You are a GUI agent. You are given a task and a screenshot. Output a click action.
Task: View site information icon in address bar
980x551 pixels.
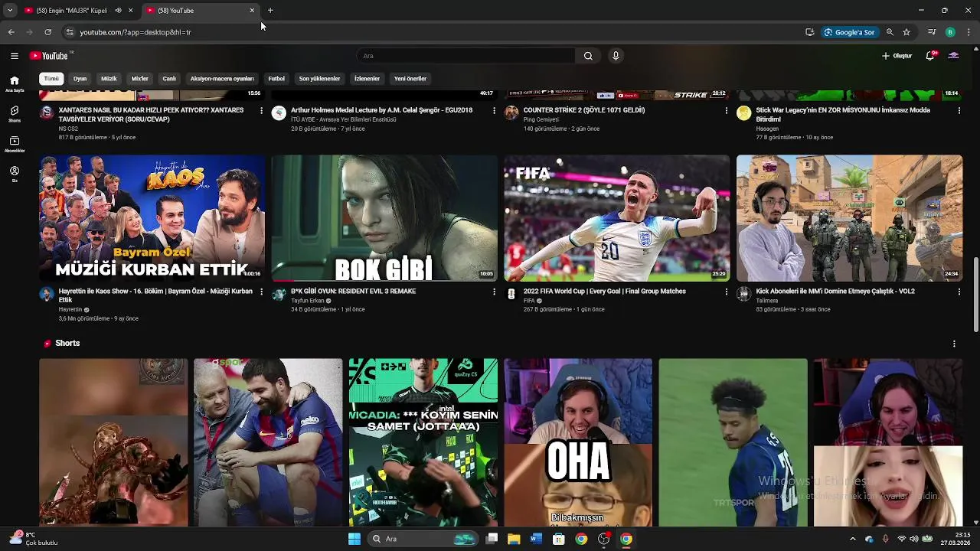tap(70, 32)
